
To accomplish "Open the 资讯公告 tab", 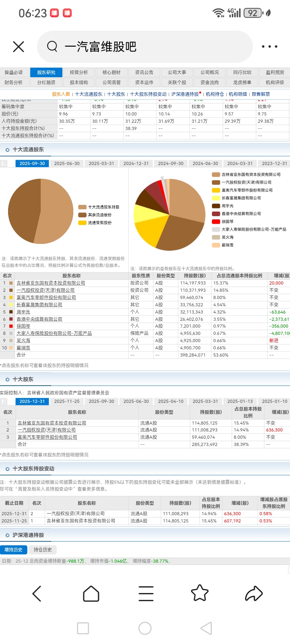I will [144, 72].
